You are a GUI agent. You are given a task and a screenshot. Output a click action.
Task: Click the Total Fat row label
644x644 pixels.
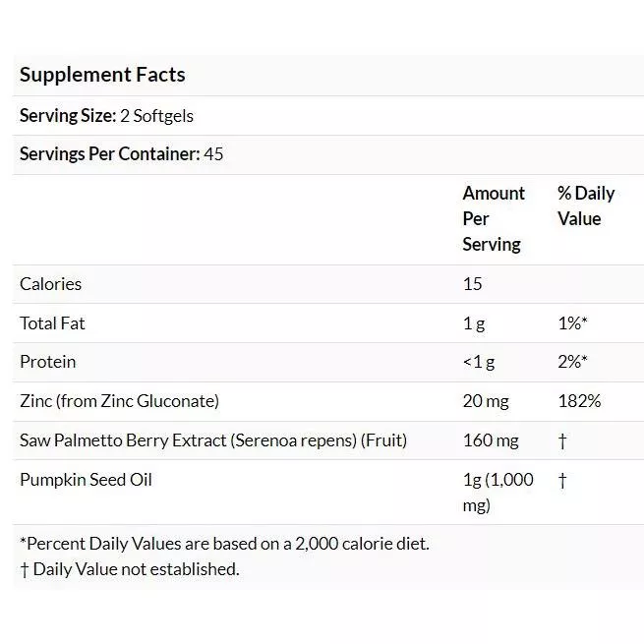click(53, 323)
